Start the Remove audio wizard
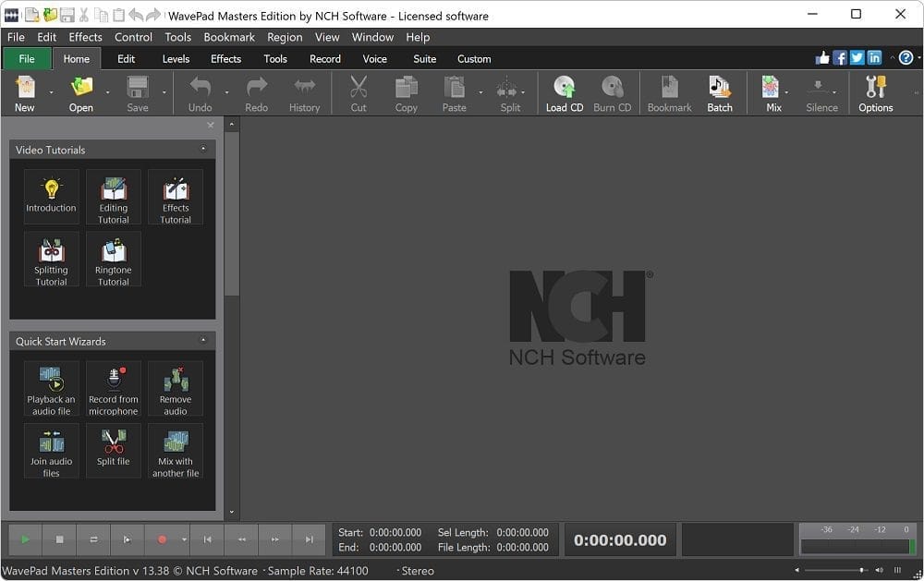 176,388
